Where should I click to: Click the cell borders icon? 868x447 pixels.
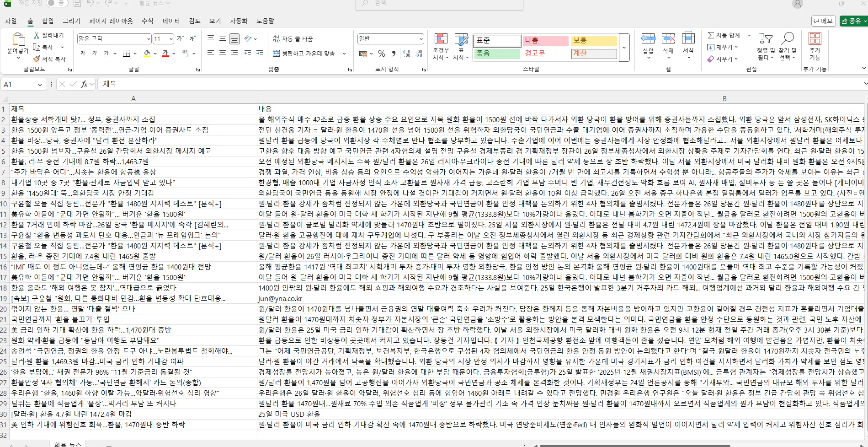pyautogui.click(x=127, y=54)
